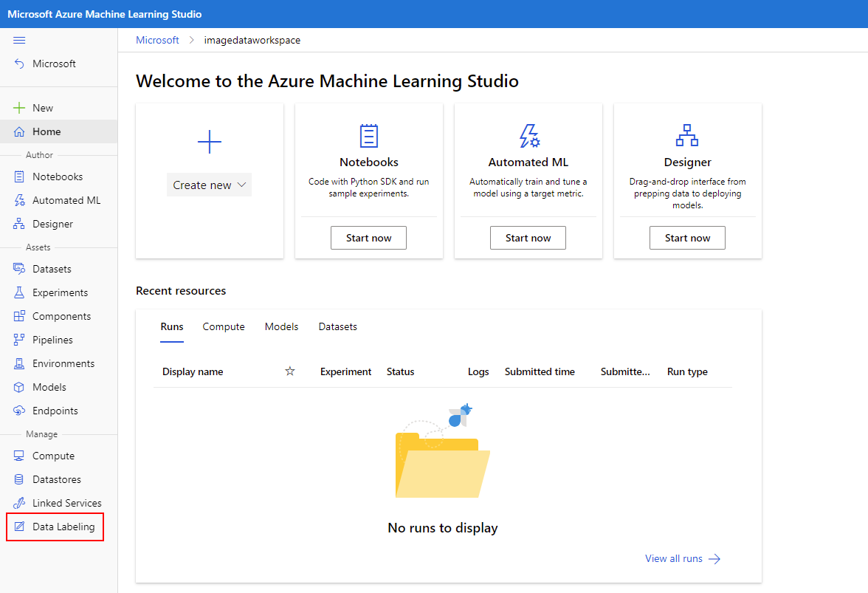Select Experiments label in the sidebar menu
868x593 pixels.
click(60, 292)
